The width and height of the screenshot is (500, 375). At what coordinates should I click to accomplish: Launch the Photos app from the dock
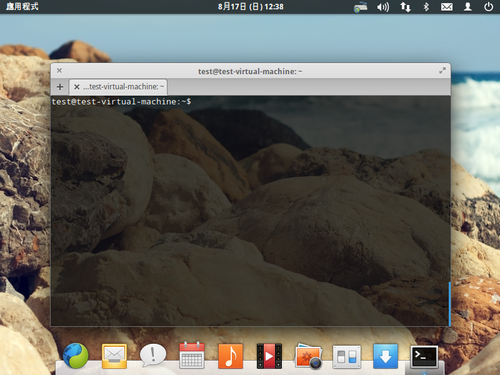pyautogui.click(x=308, y=356)
